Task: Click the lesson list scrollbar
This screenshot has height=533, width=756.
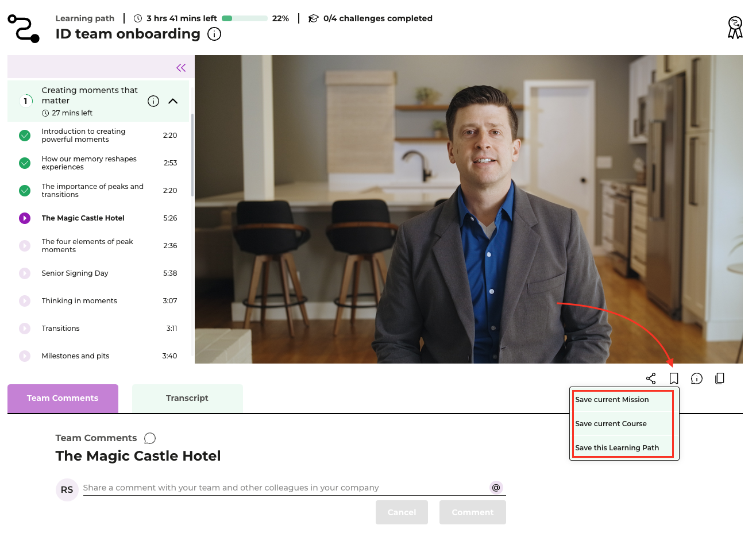Action: click(x=192, y=155)
